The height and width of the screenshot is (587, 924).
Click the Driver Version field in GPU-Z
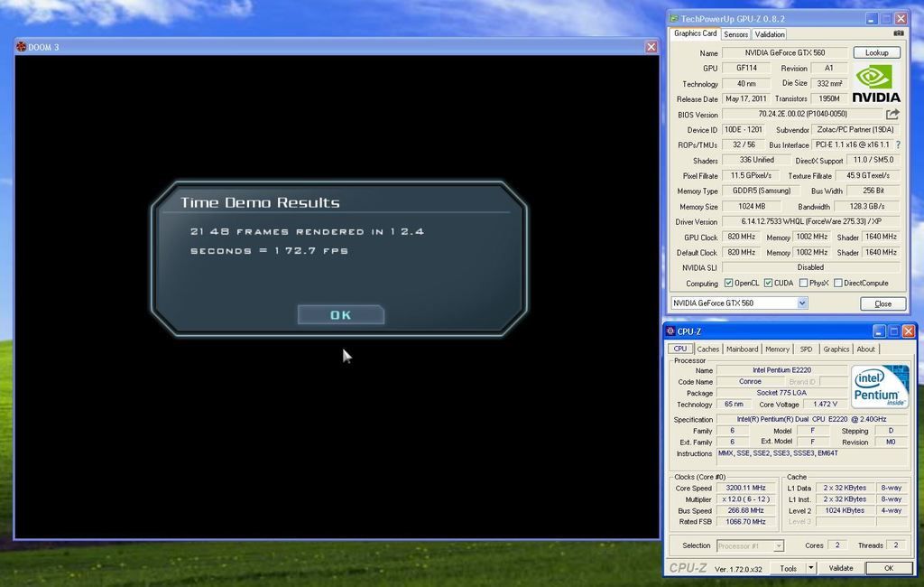pyautogui.click(x=811, y=222)
